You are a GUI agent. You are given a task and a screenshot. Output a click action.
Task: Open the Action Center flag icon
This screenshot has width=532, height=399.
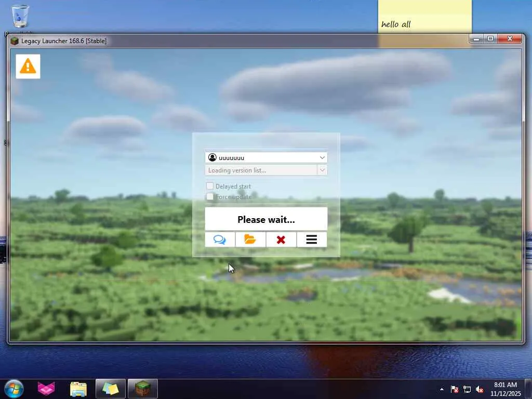point(455,389)
